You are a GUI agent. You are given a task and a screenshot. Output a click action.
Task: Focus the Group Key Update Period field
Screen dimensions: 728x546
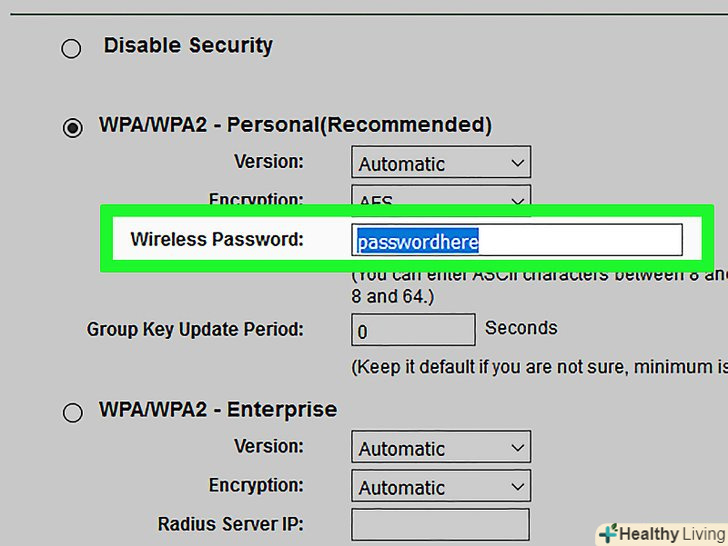click(413, 330)
